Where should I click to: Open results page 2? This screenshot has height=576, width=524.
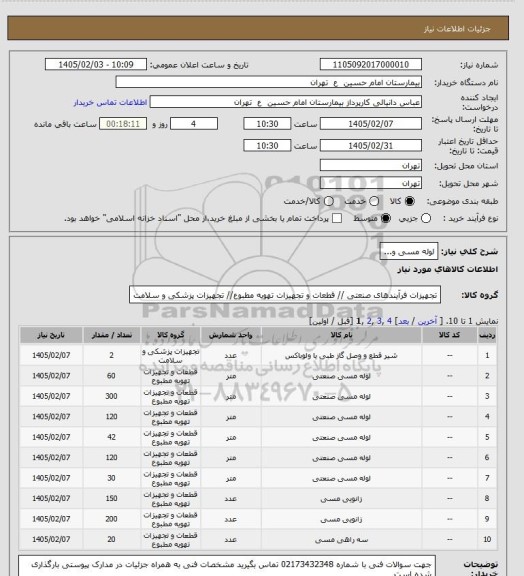tap(369, 321)
